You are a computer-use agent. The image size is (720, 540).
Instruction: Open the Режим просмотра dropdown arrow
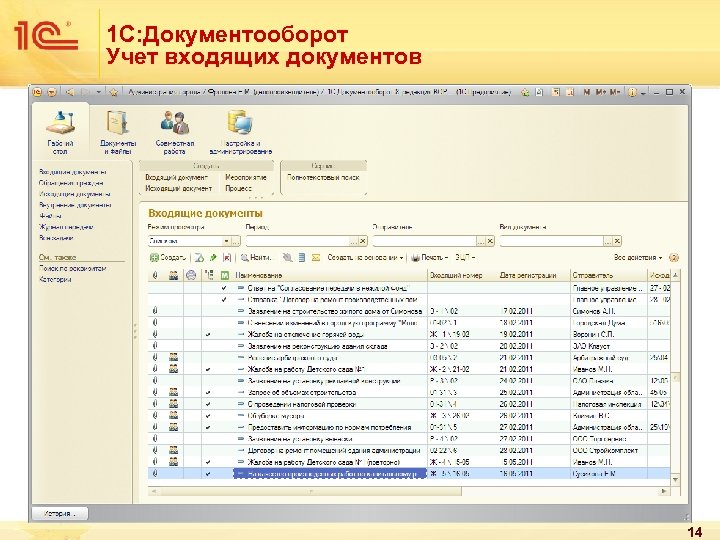(226, 241)
